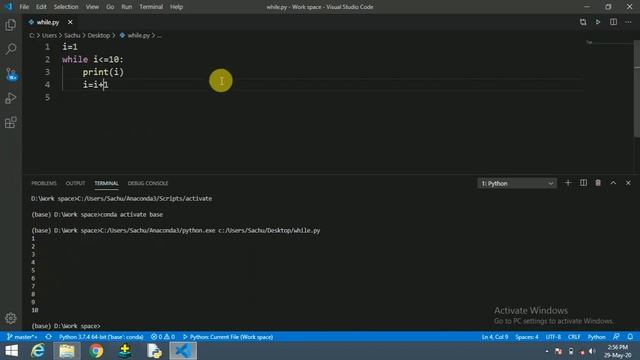Maximize the terminal panel size

[x=613, y=183]
